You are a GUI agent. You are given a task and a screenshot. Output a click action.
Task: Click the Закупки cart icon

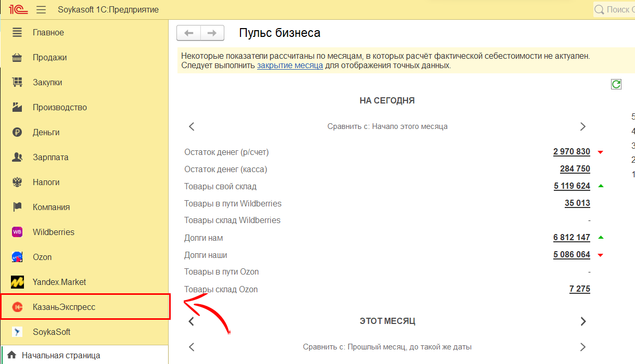[x=17, y=82]
